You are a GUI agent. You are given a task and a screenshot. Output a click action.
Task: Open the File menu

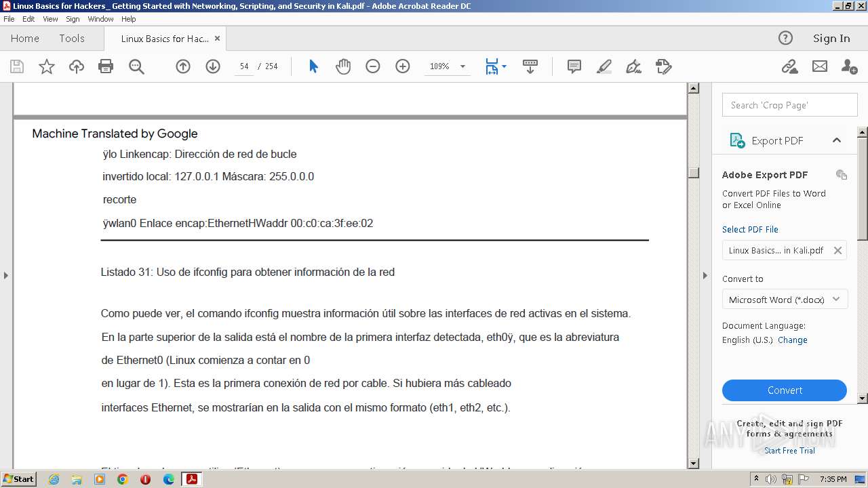(x=9, y=19)
